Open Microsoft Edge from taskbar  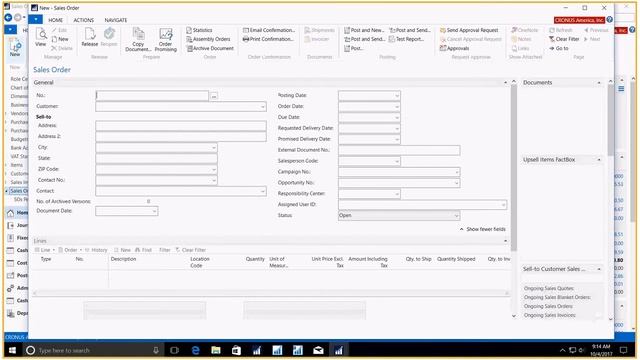[x=196, y=350]
